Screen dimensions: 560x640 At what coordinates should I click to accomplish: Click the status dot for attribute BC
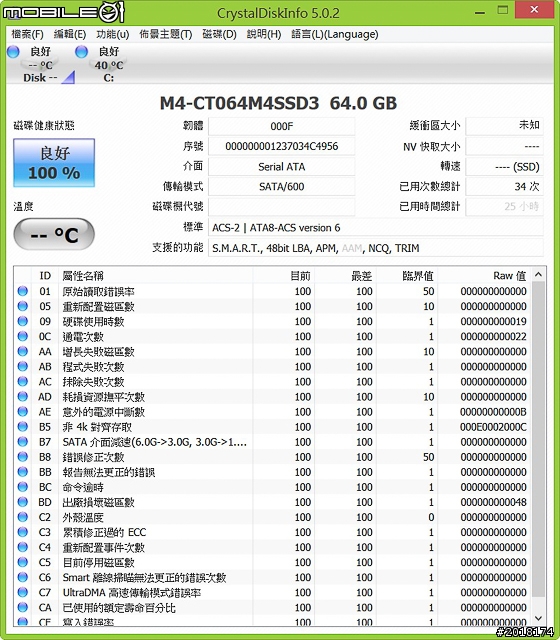click(x=23, y=487)
